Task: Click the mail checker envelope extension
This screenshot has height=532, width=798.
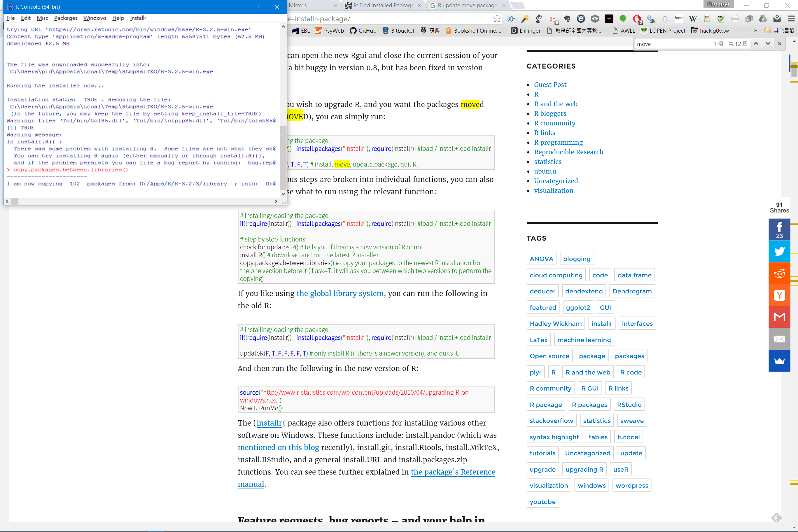Action: coord(777,19)
